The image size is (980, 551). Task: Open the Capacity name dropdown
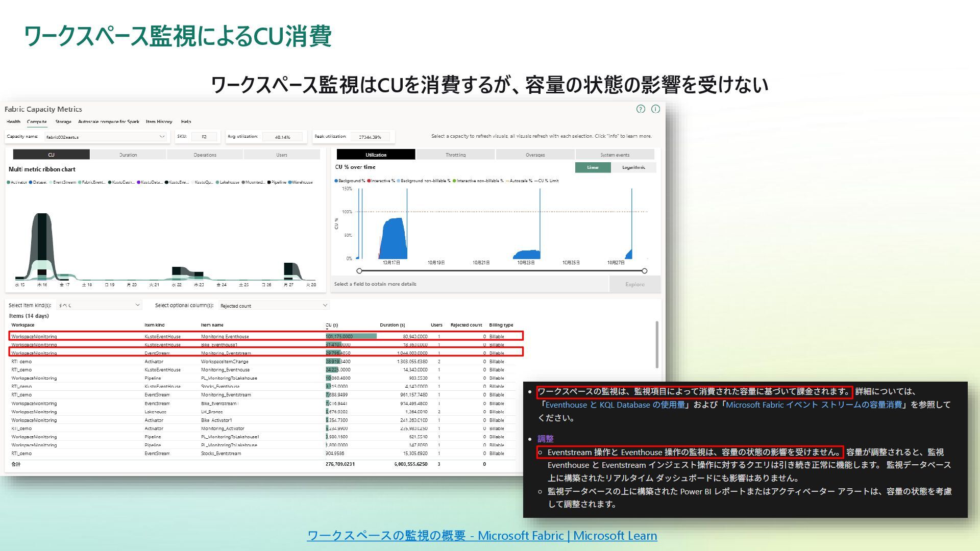[x=162, y=137]
